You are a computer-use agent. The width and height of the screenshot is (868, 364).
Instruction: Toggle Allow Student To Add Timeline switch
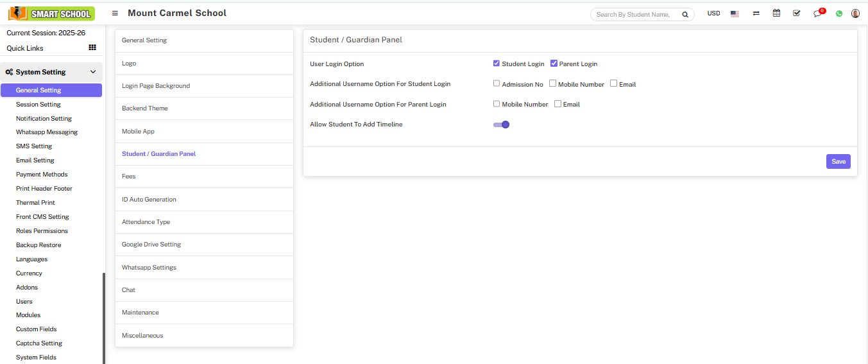click(501, 125)
